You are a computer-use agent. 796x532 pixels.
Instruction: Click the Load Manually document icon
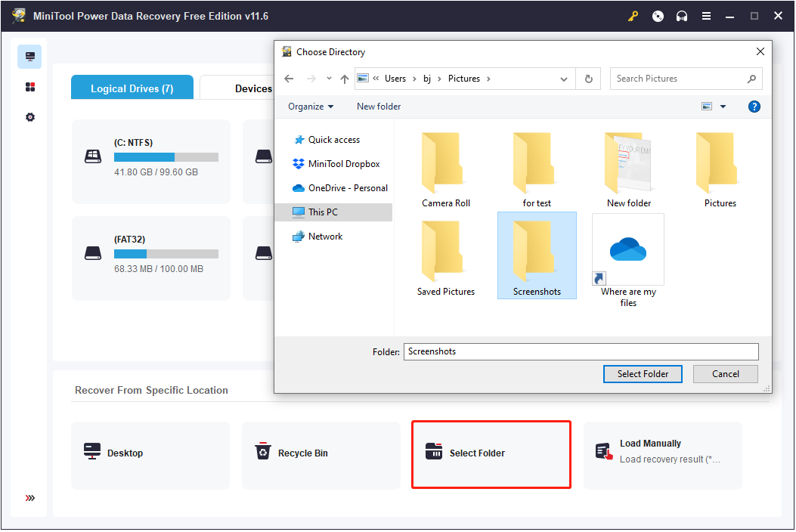pos(604,451)
